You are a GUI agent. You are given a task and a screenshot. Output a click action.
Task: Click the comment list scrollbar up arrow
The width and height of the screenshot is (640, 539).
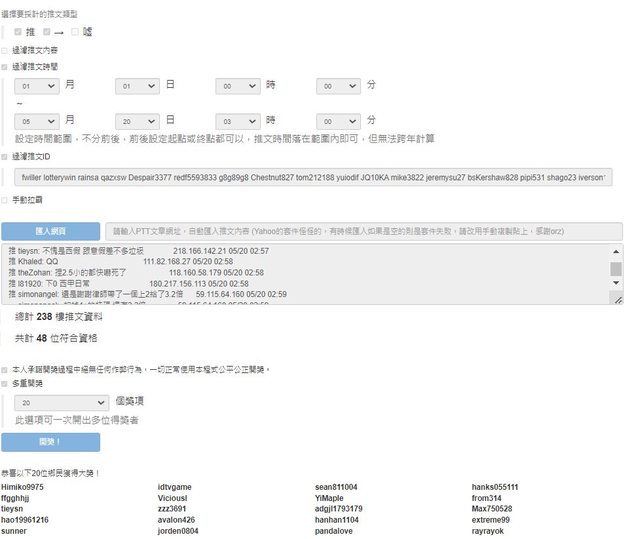[616, 254]
